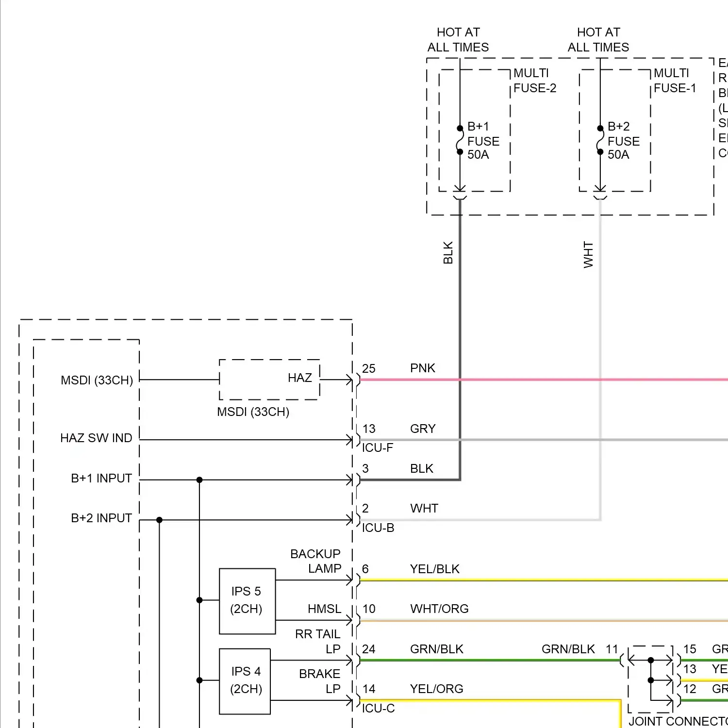This screenshot has width=728, height=728.
Task: Click the BACKUP LAMP output label
Action: [315, 561]
